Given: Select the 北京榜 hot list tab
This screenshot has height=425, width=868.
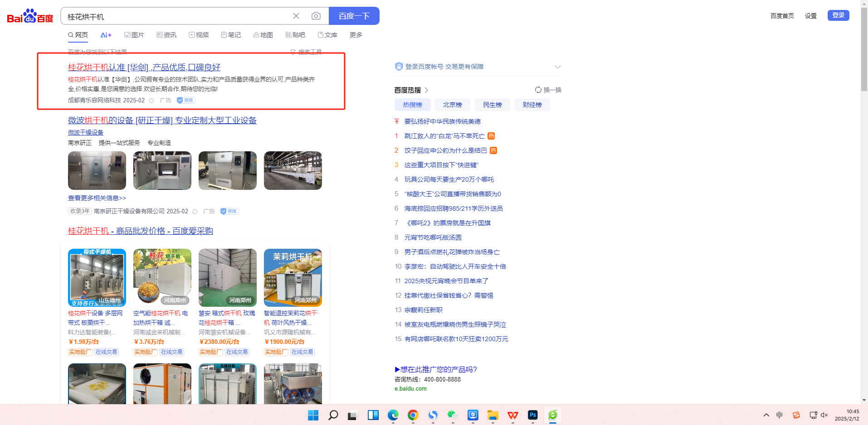Looking at the screenshot, I should (452, 105).
